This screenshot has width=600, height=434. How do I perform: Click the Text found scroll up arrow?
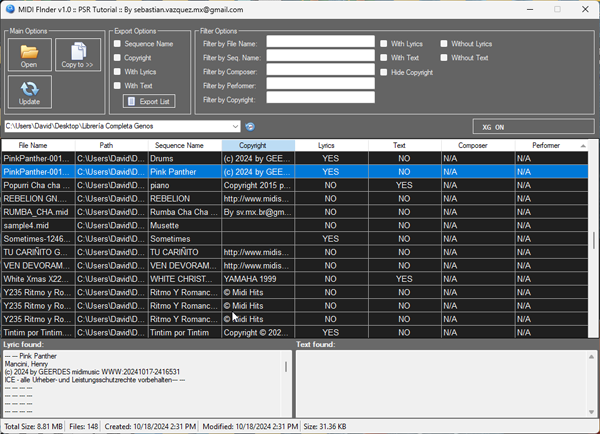[592, 357]
